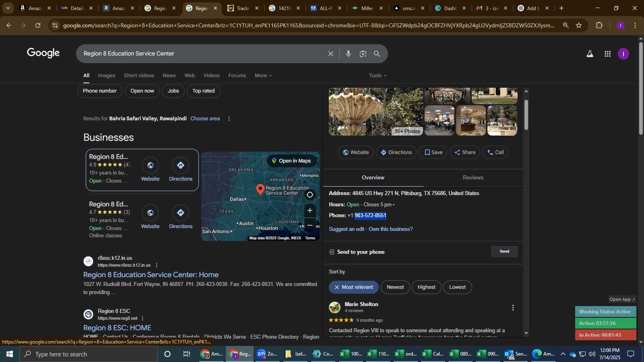Screen dimensions: 644x362
Task: Click the business panel vertical scrollbar
Action: (x=526, y=115)
